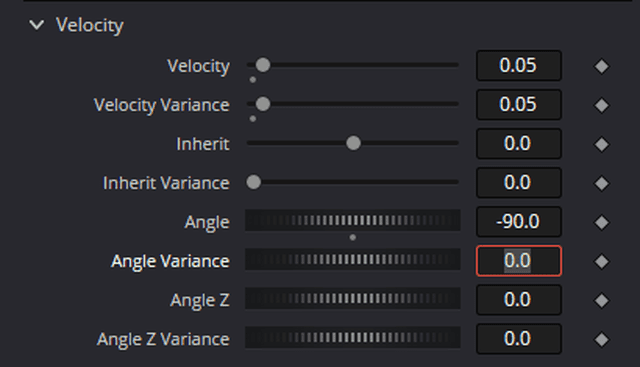Click the Angle value field showing -90.0
The height and width of the screenshot is (367, 640).
tap(519, 222)
